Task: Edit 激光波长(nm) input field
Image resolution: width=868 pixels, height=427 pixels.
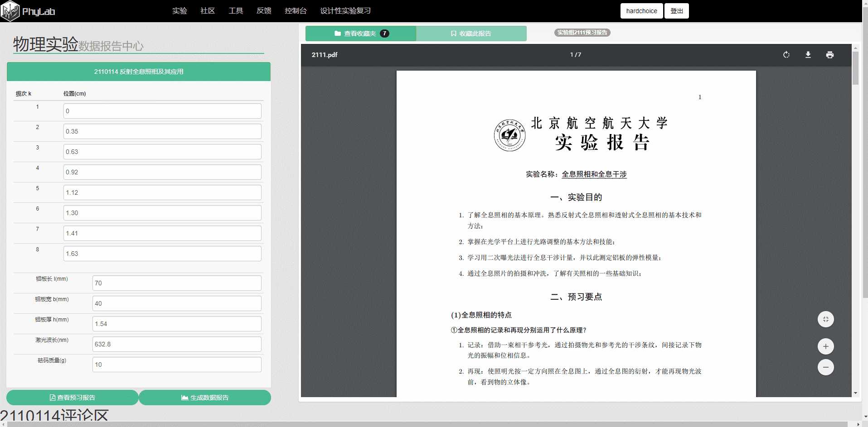Action: (177, 344)
